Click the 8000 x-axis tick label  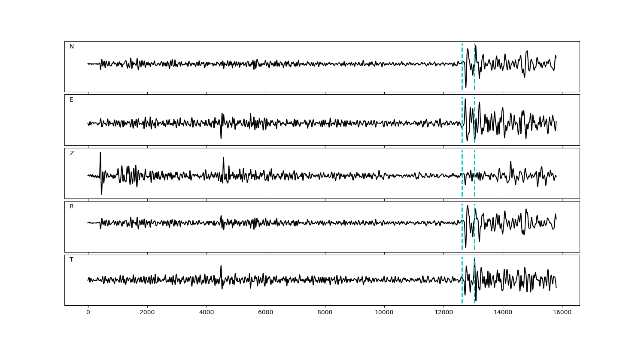(x=325, y=313)
